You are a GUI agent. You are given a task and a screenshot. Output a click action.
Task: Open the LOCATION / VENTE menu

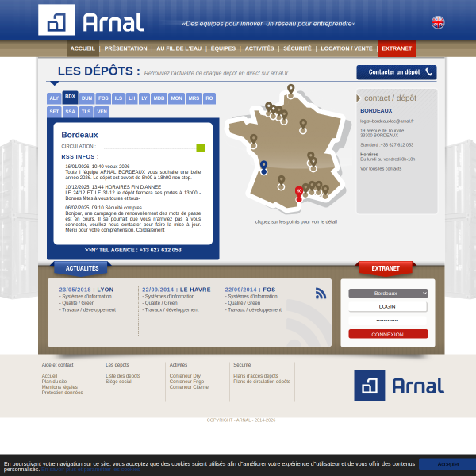click(347, 48)
